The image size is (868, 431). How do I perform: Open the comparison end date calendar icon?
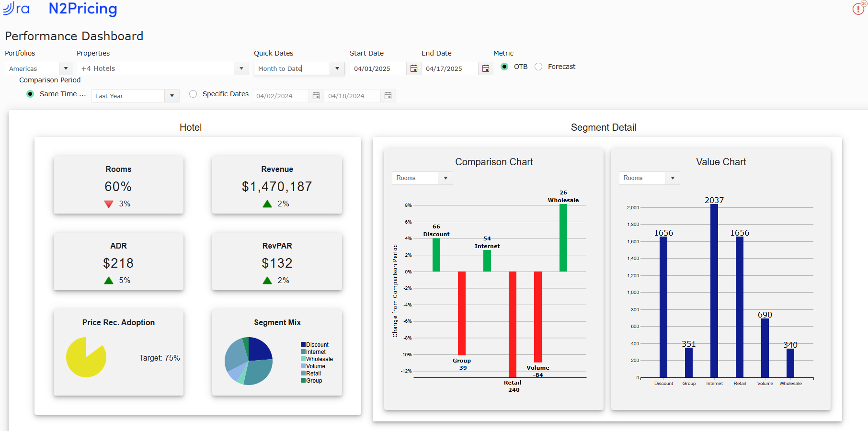(388, 96)
